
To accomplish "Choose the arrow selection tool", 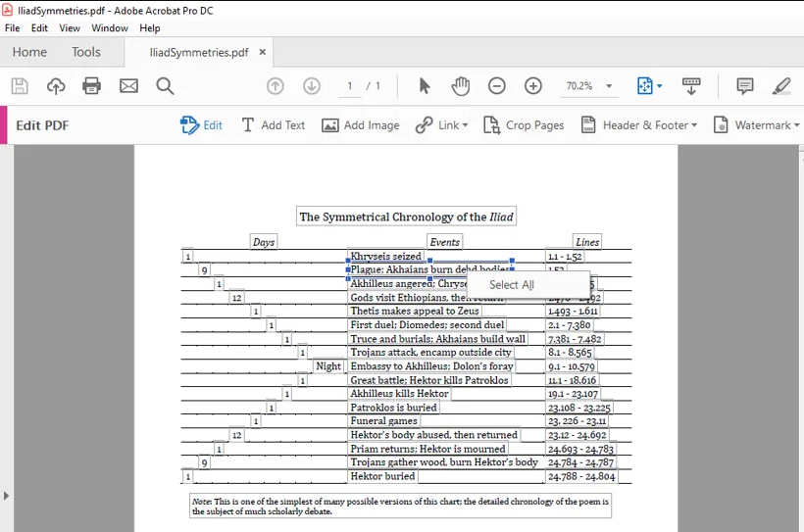I will (425, 85).
